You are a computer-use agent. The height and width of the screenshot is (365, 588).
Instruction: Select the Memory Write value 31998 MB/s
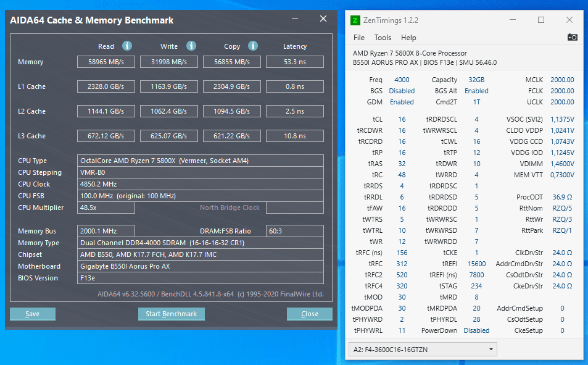tap(169, 62)
